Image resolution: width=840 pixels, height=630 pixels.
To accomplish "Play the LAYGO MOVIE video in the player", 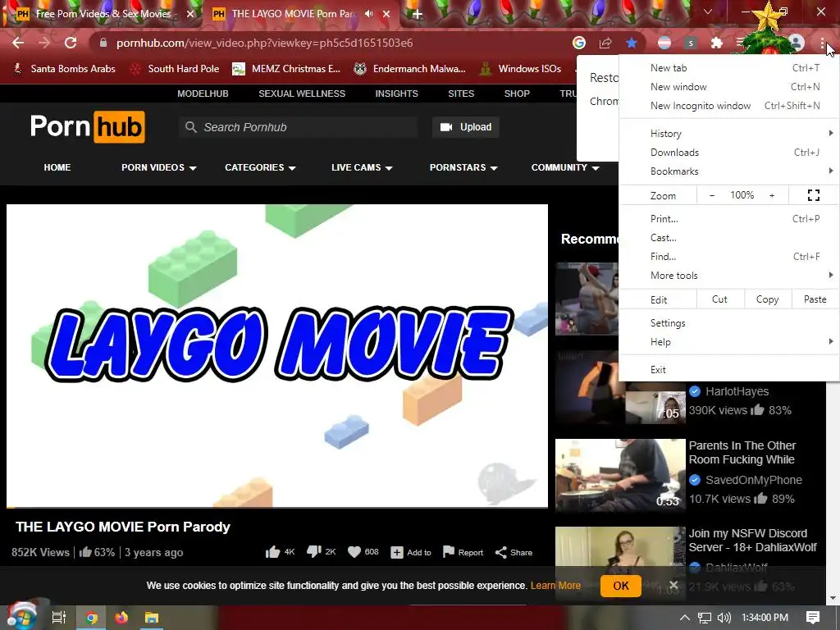I will (277, 356).
